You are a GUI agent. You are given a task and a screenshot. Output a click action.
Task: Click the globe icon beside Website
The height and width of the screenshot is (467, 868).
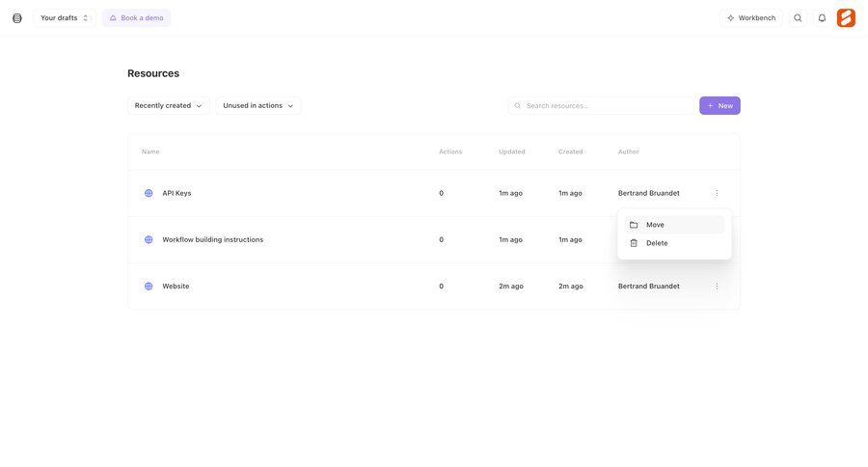[149, 287]
